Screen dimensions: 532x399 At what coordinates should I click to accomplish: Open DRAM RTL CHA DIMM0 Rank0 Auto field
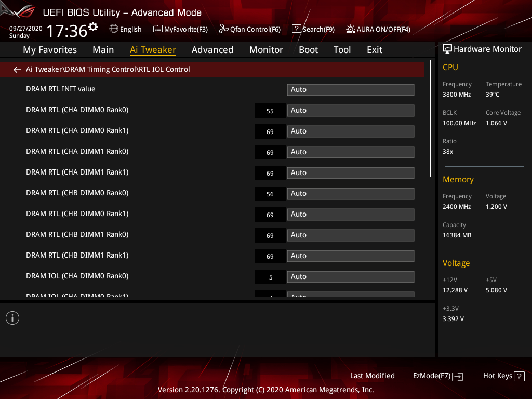[x=351, y=110]
